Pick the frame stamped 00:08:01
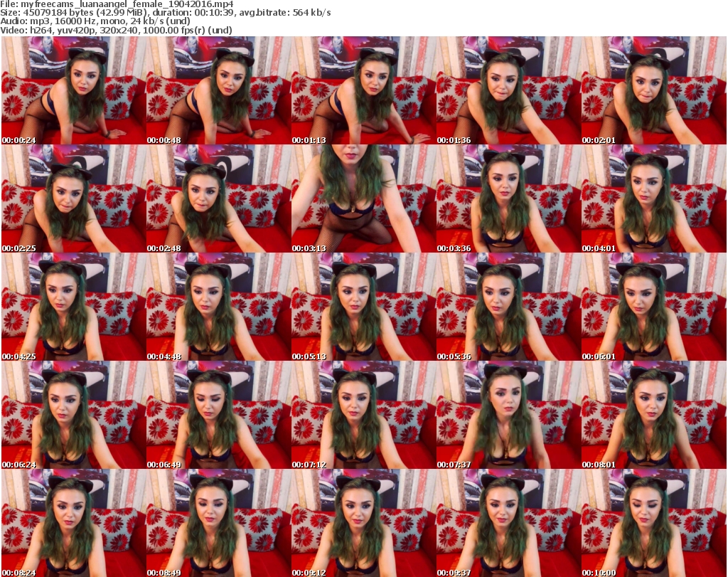 (x=654, y=415)
